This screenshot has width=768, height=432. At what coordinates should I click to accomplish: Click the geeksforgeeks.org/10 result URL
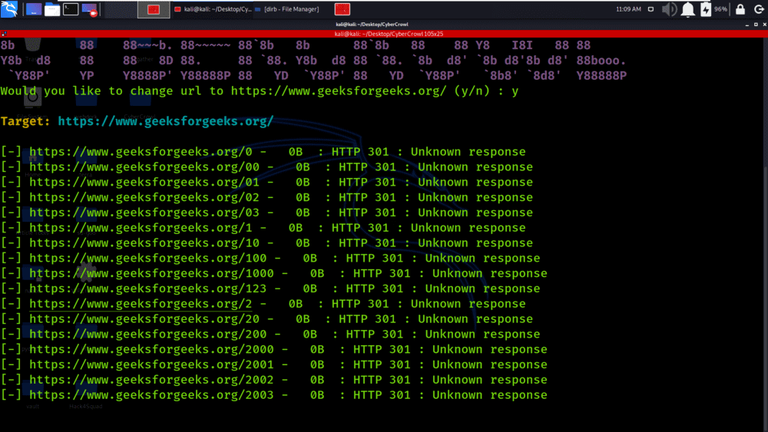click(144, 243)
